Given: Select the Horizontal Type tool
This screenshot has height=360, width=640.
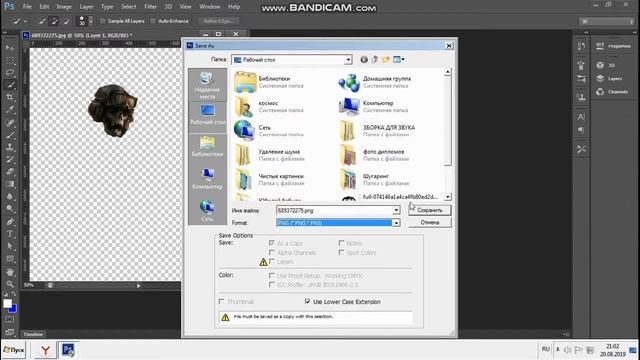Looking at the screenshot, I should (x=10, y=234).
